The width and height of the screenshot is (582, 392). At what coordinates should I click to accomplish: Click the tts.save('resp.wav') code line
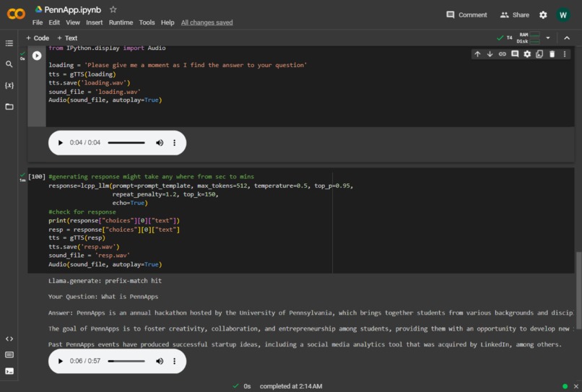pyautogui.click(x=84, y=247)
